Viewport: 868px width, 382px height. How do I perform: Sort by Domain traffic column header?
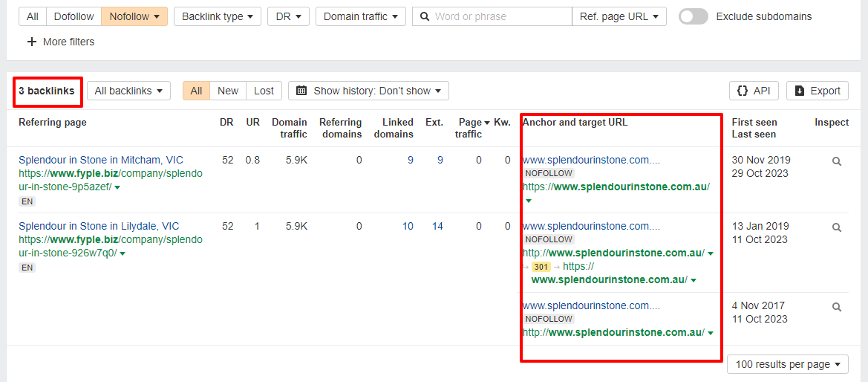pos(290,128)
